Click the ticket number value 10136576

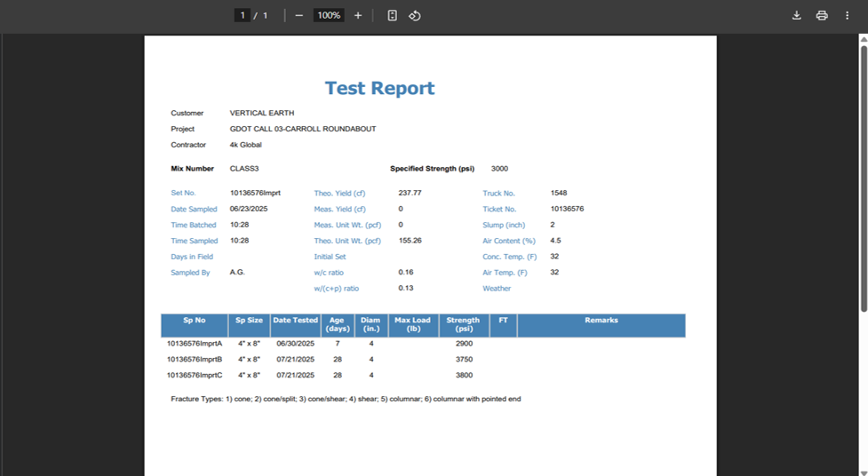[567, 209]
